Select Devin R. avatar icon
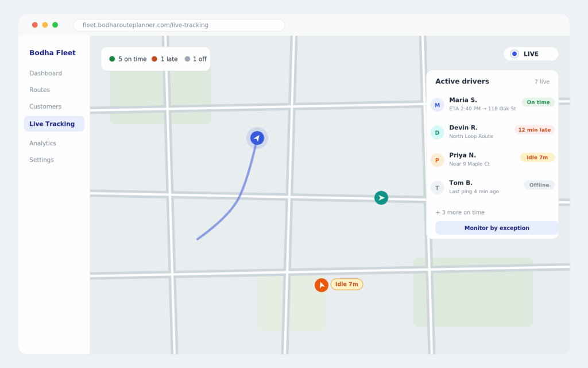Image resolution: width=588 pixels, height=368 pixels. 437,133
